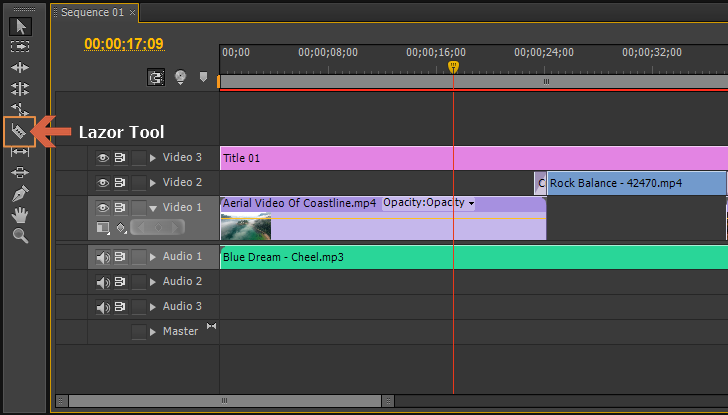The image size is (728, 415).
Task: Mute the Audio 3 track
Action: click(x=103, y=307)
